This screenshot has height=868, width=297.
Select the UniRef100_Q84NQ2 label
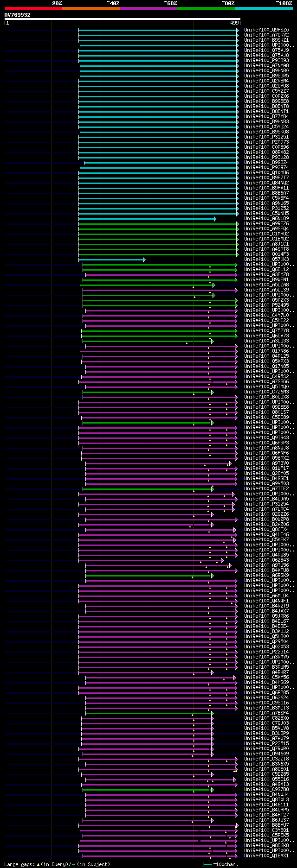(x=266, y=183)
